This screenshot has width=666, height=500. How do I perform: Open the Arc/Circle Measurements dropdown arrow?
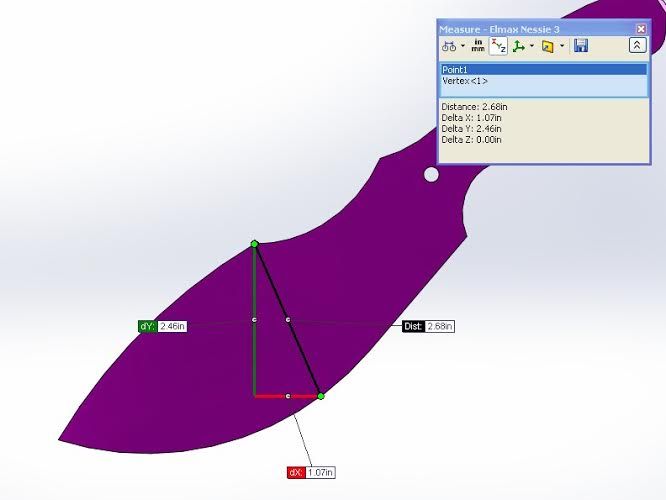pos(463,46)
